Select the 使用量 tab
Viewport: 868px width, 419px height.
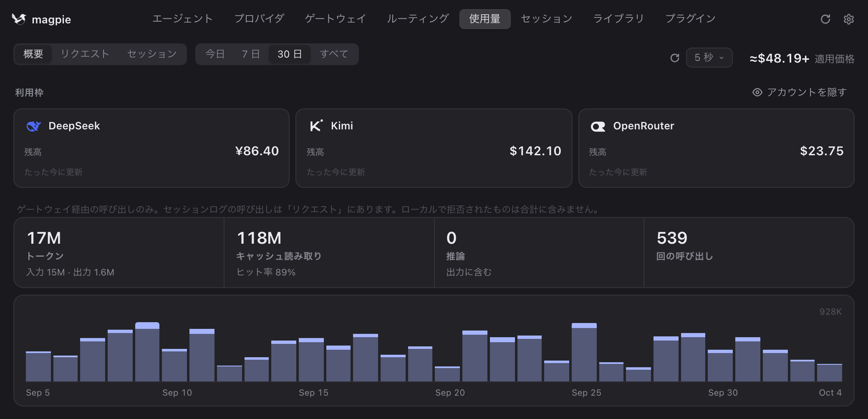coord(485,19)
